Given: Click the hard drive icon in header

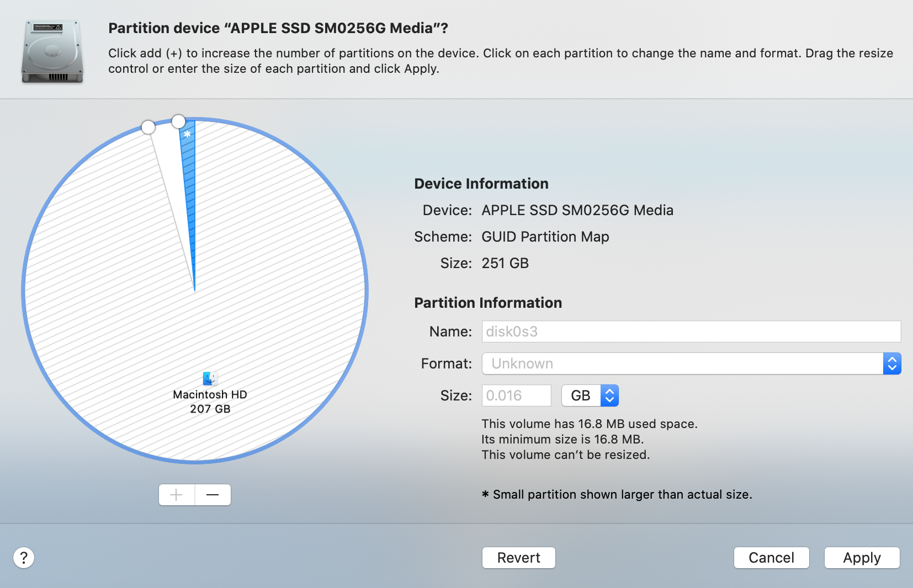Looking at the screenshot, I should (52, 51).
